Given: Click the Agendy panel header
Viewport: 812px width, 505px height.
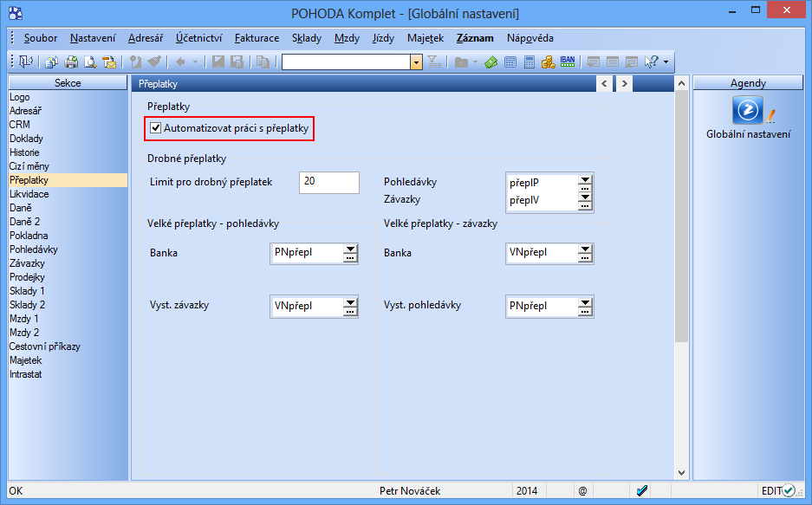Looking at the screenshot, I should pos(748,83).
